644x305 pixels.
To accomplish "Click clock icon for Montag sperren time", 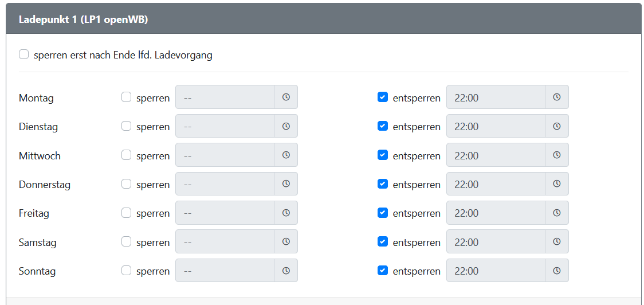I will [286, 97].
